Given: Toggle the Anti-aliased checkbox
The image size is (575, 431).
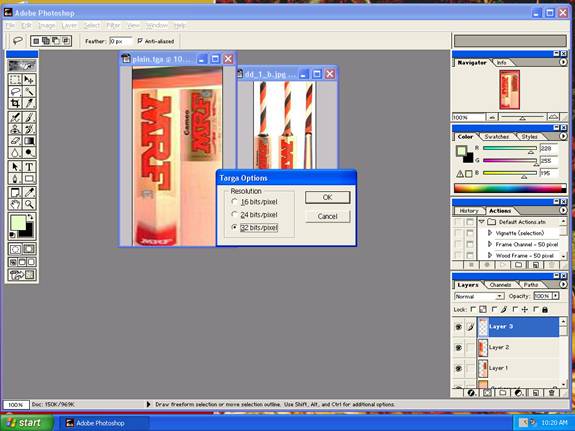Looking at the screenshot, I should coord(140,41).
